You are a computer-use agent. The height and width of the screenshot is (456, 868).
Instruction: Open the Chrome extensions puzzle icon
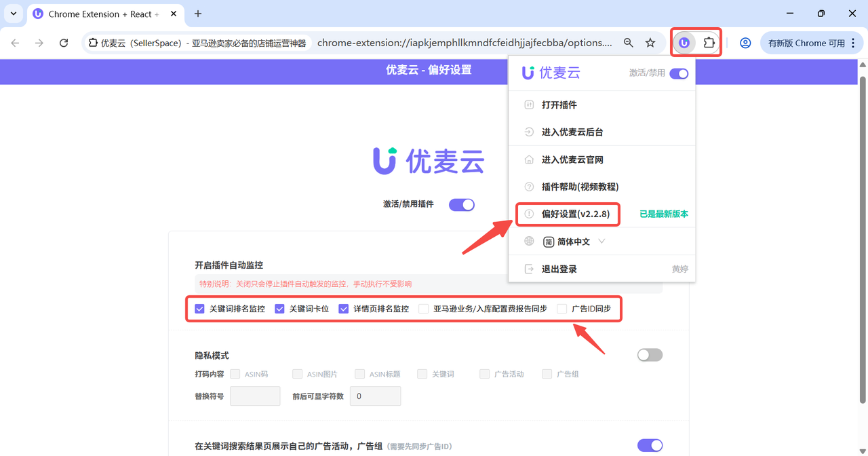coord(709,42)
